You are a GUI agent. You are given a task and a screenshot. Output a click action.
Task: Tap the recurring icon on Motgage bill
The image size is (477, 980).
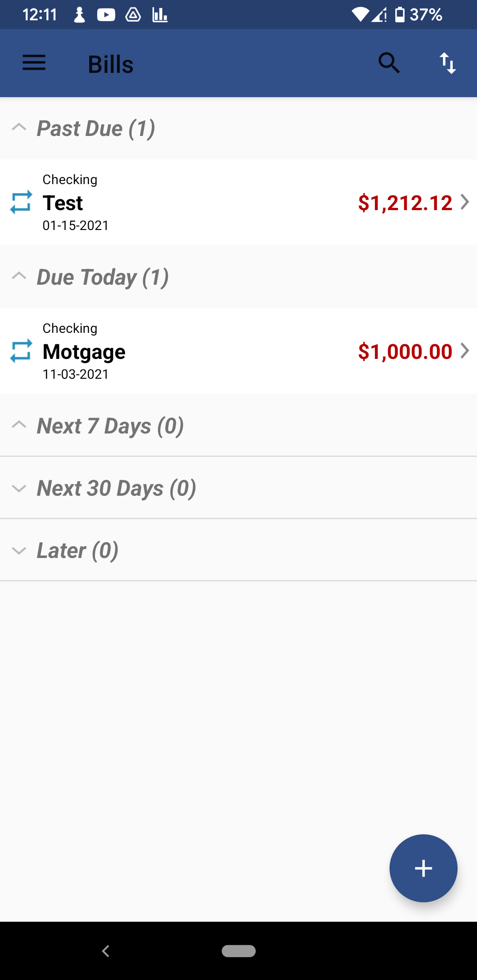21,351
